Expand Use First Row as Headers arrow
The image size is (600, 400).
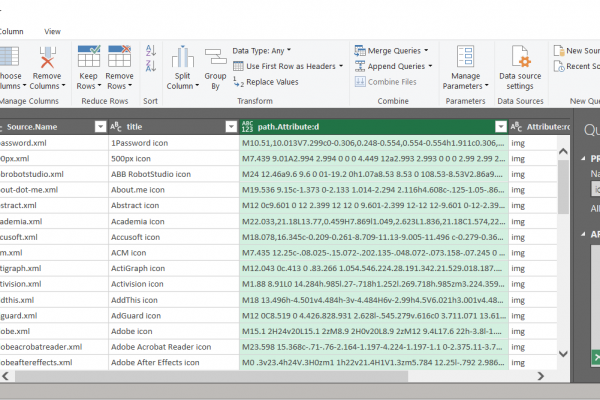[341, 66]
